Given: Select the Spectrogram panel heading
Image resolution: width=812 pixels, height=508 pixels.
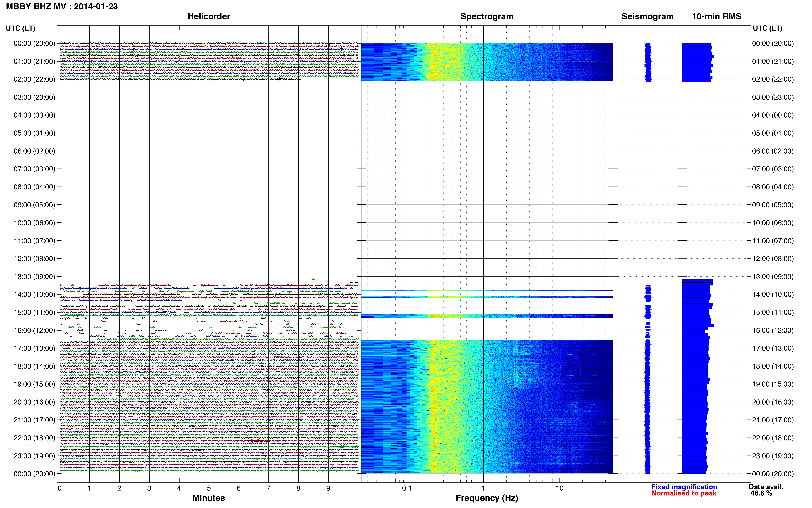Looking at the screenshot, I should (487, 16).
